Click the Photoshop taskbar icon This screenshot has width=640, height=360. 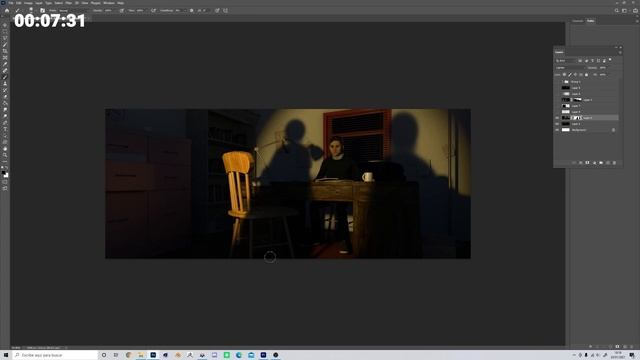tap(153, 355)
